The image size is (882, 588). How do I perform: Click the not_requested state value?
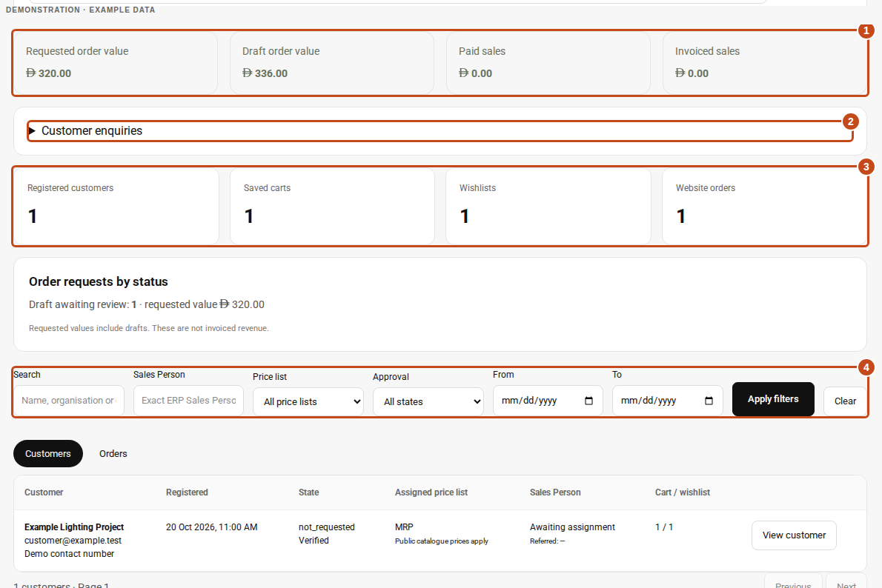click(x=327, y=527)
